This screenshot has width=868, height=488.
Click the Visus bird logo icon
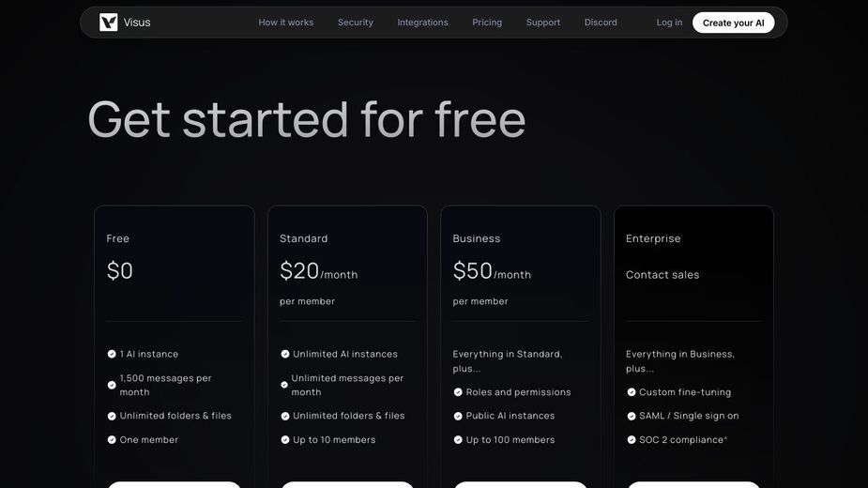pyautogui.click(x=109, y=23)
